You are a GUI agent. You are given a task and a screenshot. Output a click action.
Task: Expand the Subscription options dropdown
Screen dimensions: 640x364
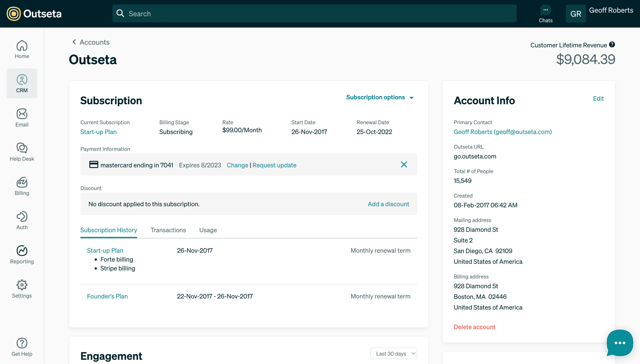(380, 97)
